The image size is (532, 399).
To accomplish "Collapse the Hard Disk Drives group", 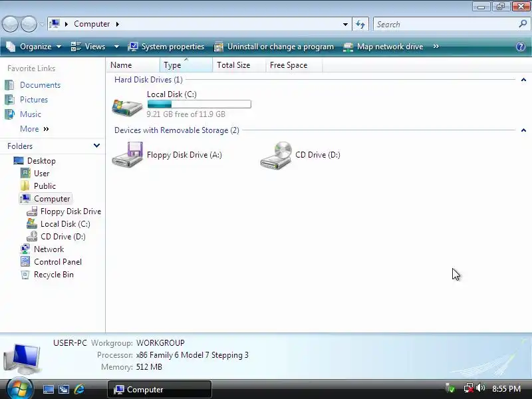I will tap(523, 80).
